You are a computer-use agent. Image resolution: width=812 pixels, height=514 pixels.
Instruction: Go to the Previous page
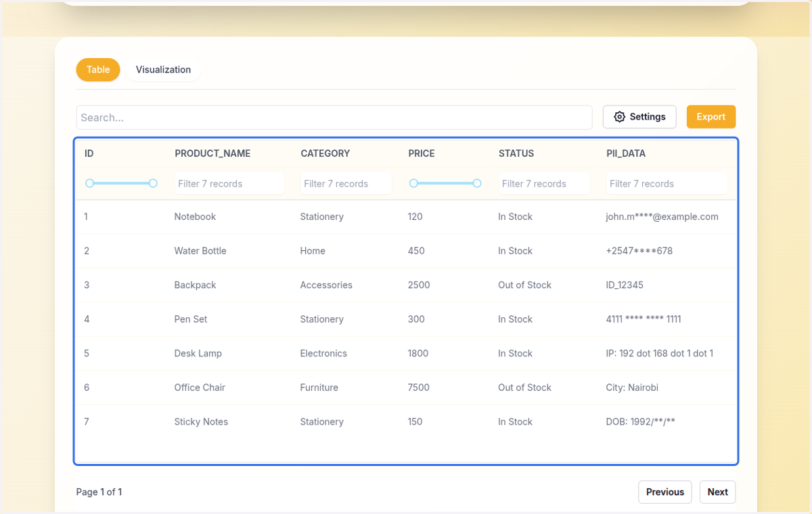pos(665,492)
